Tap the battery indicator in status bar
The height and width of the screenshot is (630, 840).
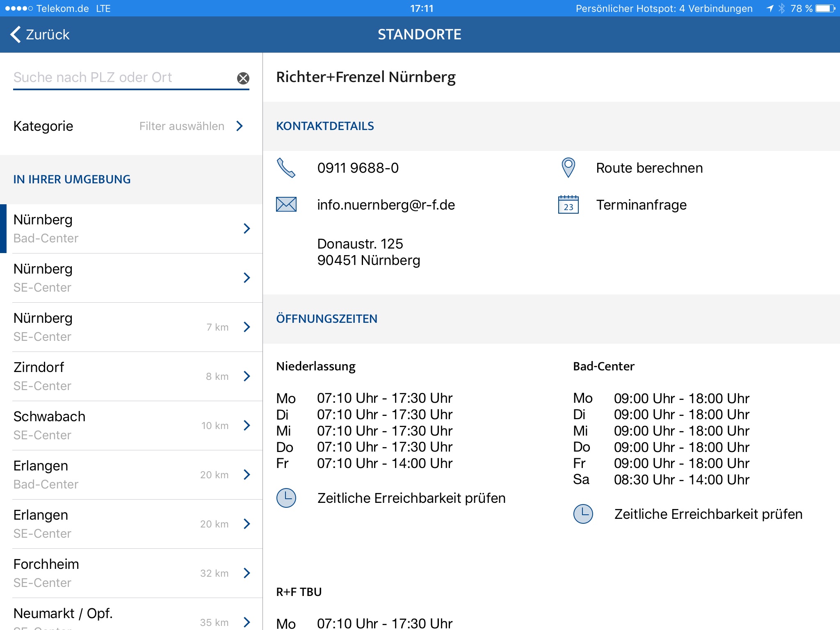click(x=826, y=8)
